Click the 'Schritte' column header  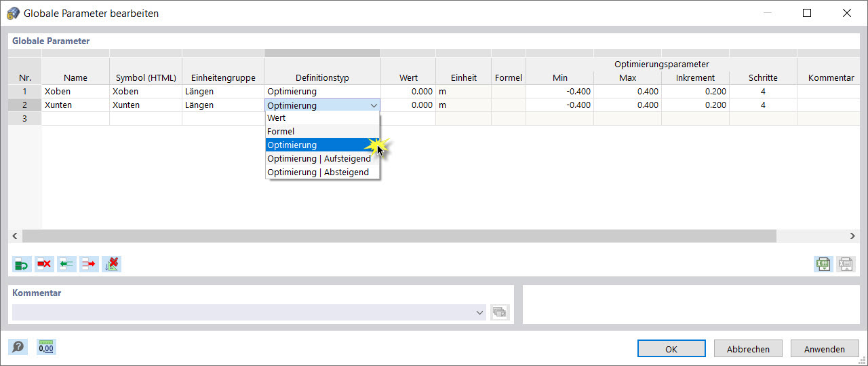pos(764,78)
